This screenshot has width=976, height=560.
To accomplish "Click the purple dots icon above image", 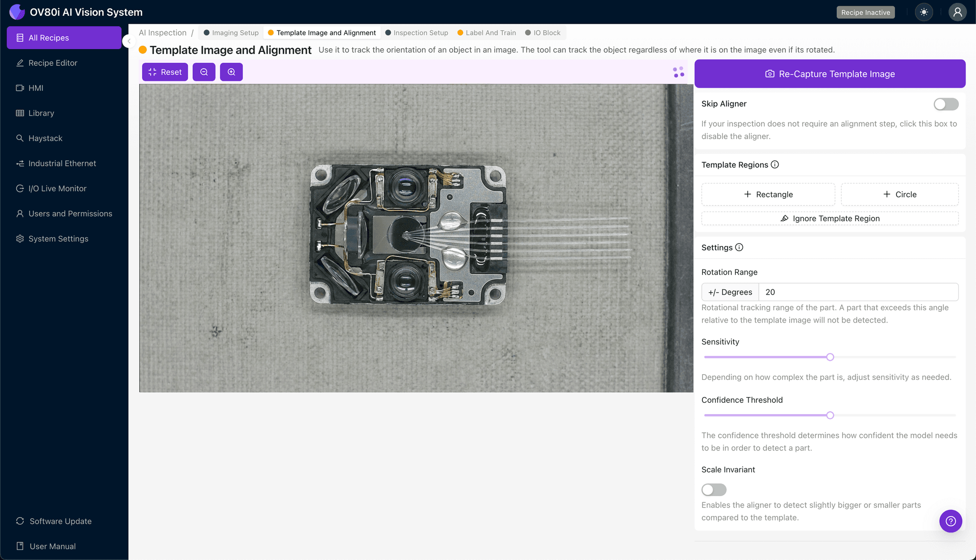I will tap(679, 72).
